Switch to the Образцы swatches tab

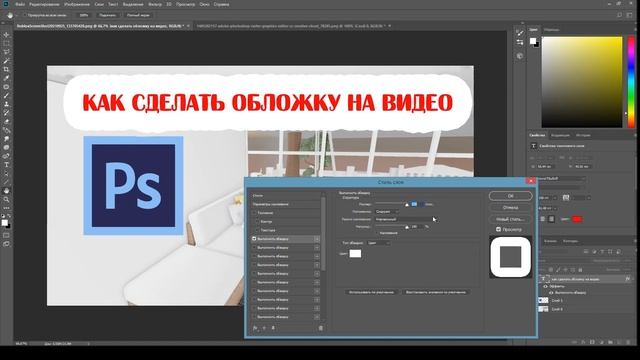coord(551,30)
